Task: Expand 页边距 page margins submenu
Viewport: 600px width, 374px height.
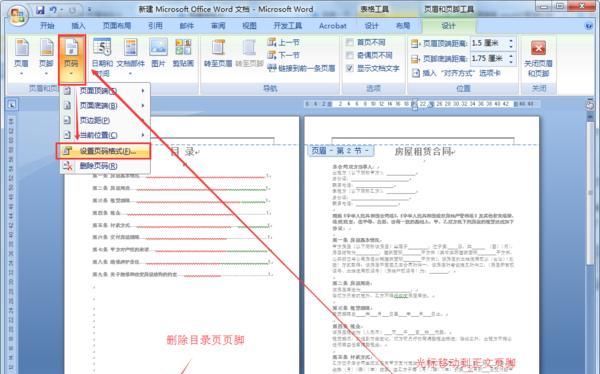Action: click(104, 120)
